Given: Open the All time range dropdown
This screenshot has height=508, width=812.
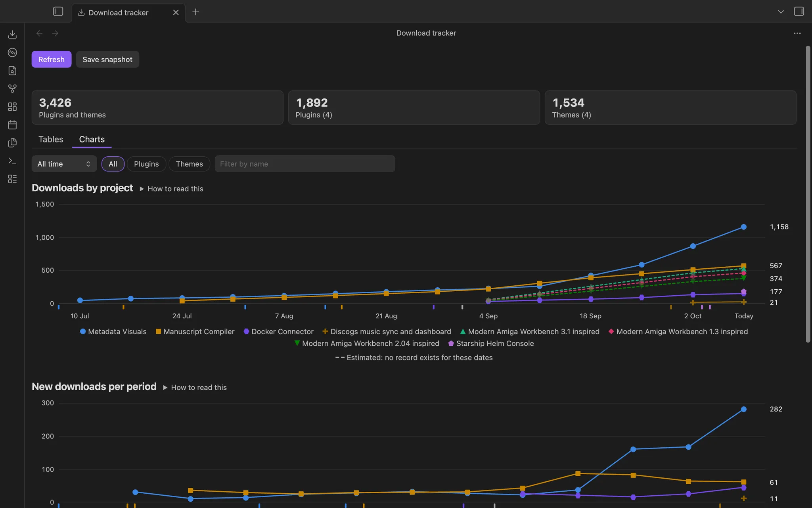Looking at the screenshot, I should coord(64,164).
